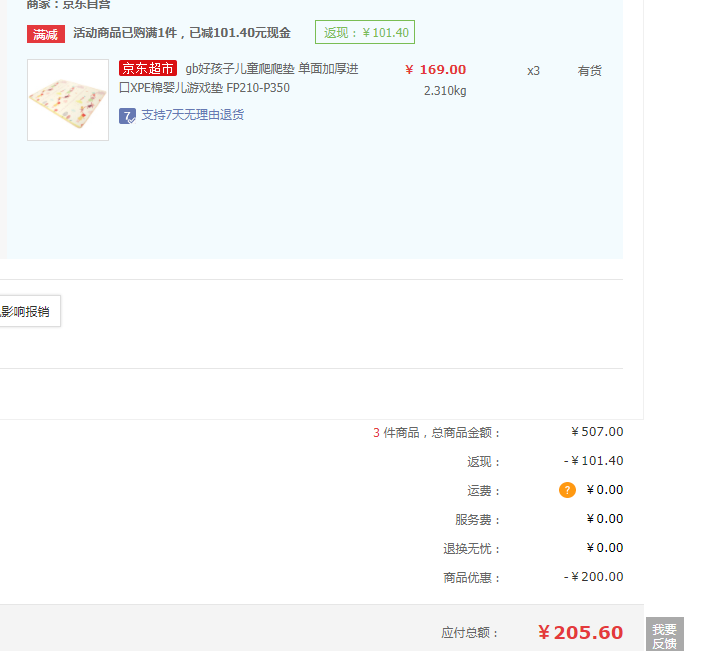Click the 京东超市 red badge

pos(148,68)
